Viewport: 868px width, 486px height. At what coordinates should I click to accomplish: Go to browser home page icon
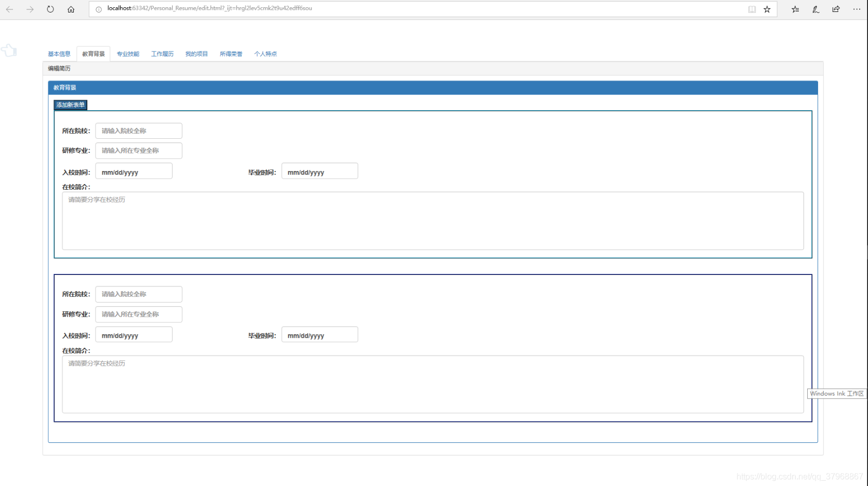pyautogui.click(x=71, y=9)
